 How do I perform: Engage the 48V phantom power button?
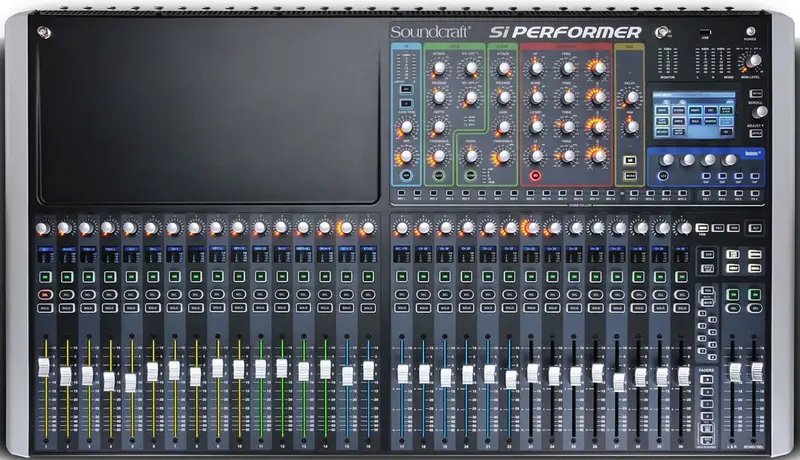tap(406, 89)
